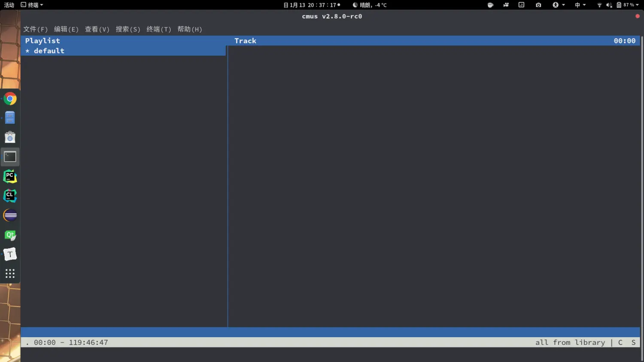Image resolution: width=644 pixels, height=362 pixels.
Task: Open Typora from the dock
Action: (10, 254)
